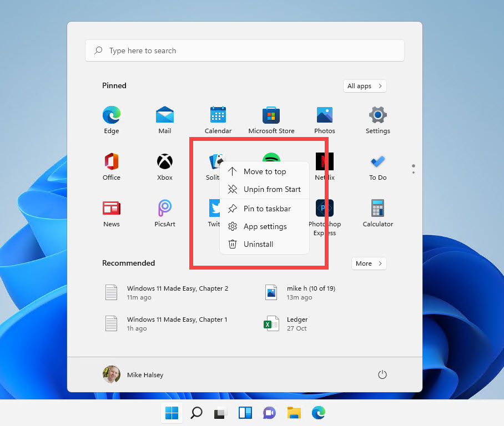The height and width of the screenshot is (426, 504).
Task: Open the Calculator app icon
Action: point(377,209)
